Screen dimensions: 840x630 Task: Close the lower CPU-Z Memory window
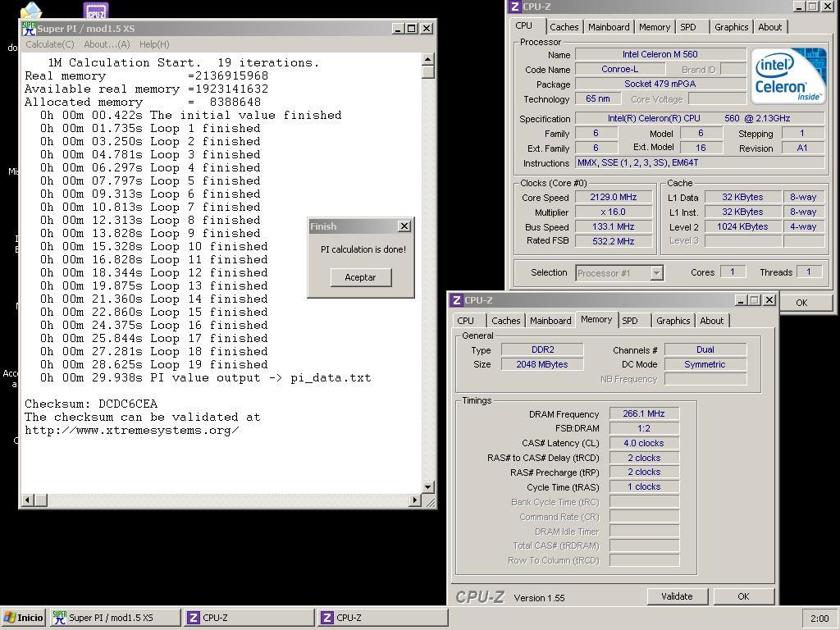point(769,300)
